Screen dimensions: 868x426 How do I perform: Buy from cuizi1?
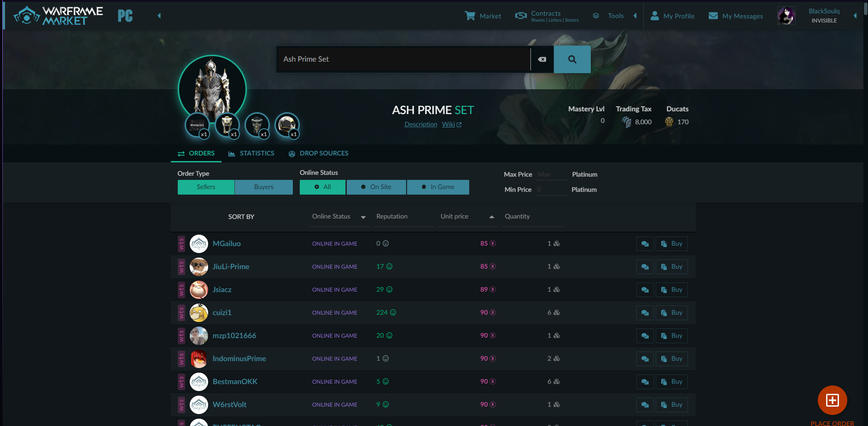pos(672,313)
